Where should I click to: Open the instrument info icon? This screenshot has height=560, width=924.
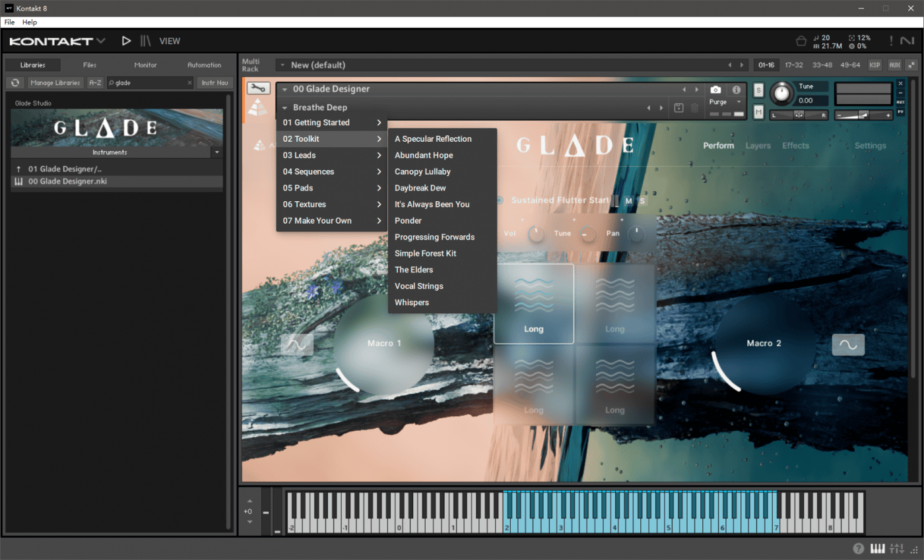(737, 90)
